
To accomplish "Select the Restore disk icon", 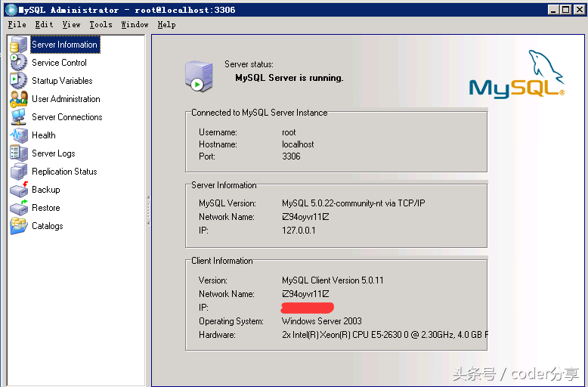I will (x=19, y=208).
